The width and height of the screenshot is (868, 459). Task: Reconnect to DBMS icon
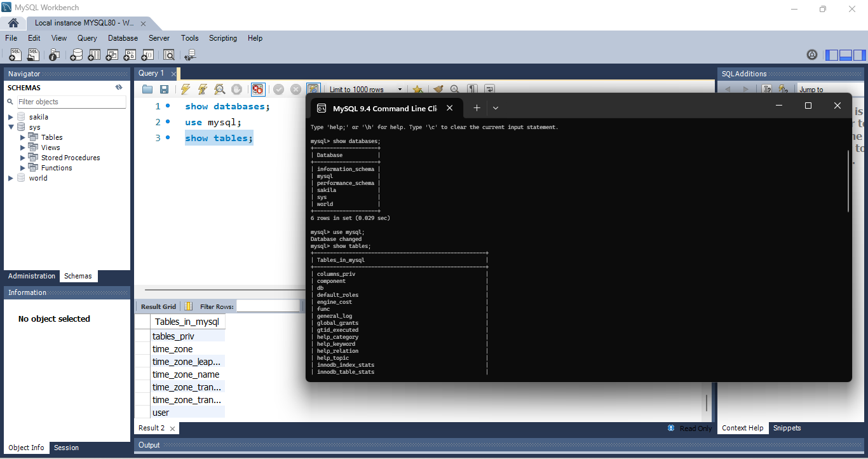[189, 55]
